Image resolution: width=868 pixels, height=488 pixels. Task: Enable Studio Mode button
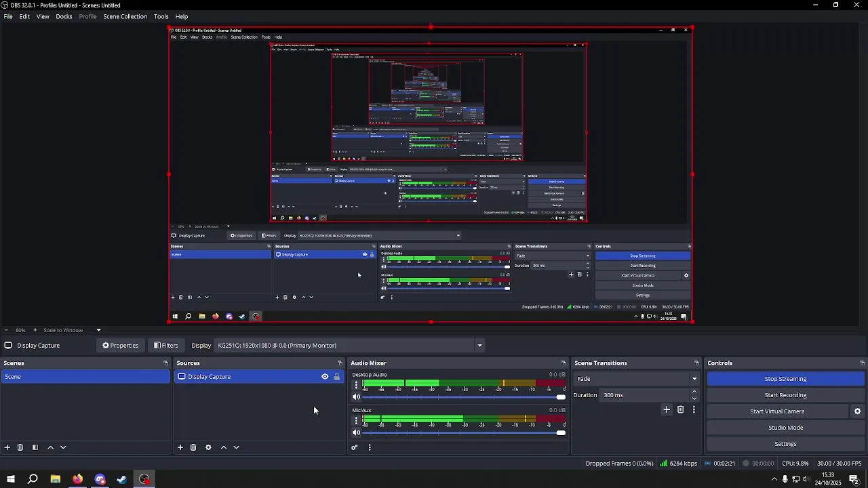coord(785,428)
